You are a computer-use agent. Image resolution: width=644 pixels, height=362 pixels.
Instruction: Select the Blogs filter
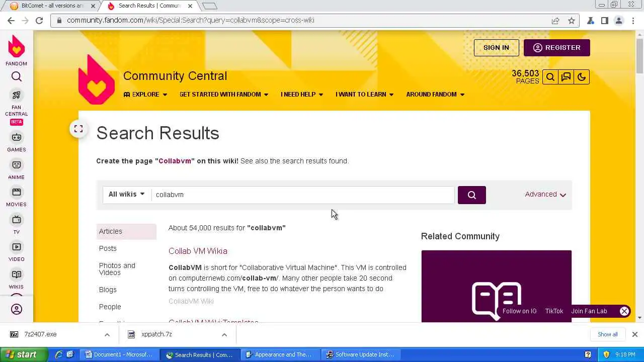[x=108, y=290]
